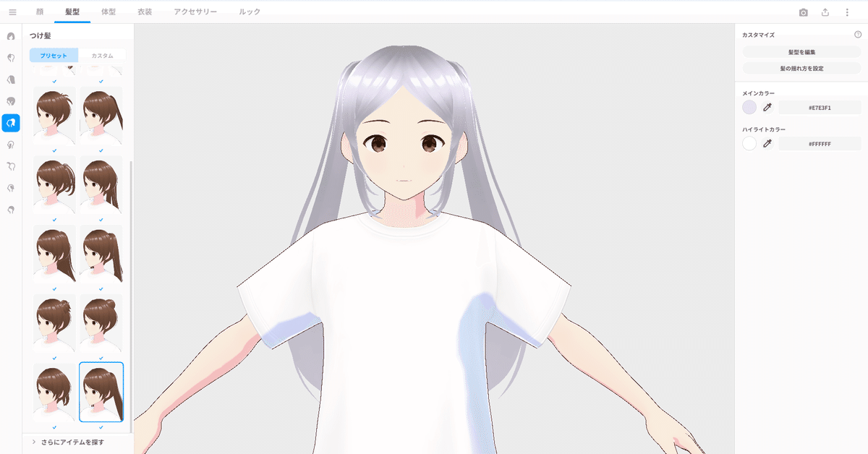The height and width of the screenshot is (454, 868).
Task: Open the メインカラー color swatch
Action: 749,107
